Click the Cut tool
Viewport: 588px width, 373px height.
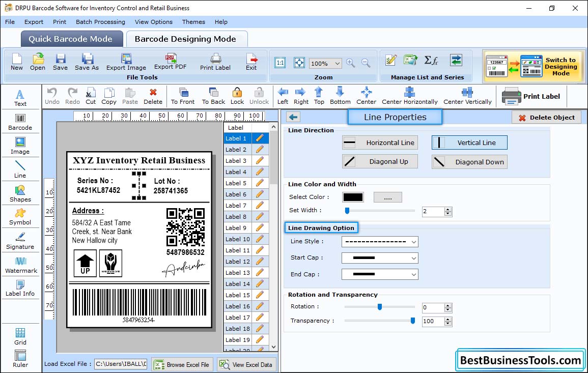91,96
